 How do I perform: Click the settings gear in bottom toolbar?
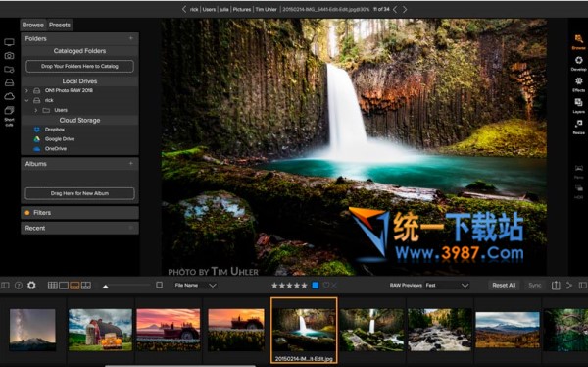(x=31, y=286)
